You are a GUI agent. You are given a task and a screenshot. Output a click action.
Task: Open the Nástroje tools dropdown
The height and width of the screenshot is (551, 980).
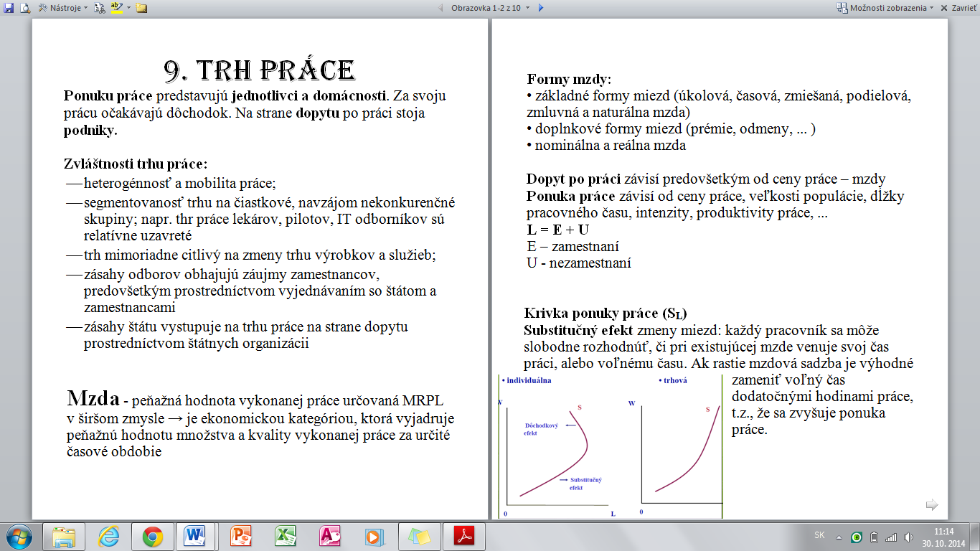click(63, 8)
